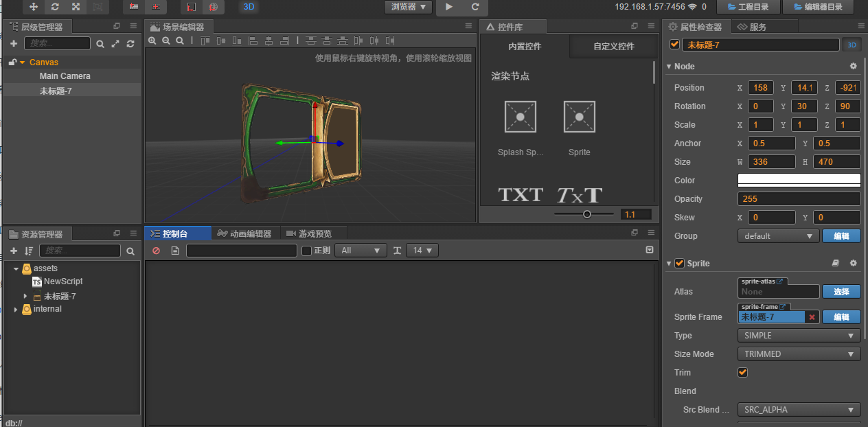This screenshot has width=868, height=427.
Task: Select the NewScript asset
Action: click(x=63, y=281)
